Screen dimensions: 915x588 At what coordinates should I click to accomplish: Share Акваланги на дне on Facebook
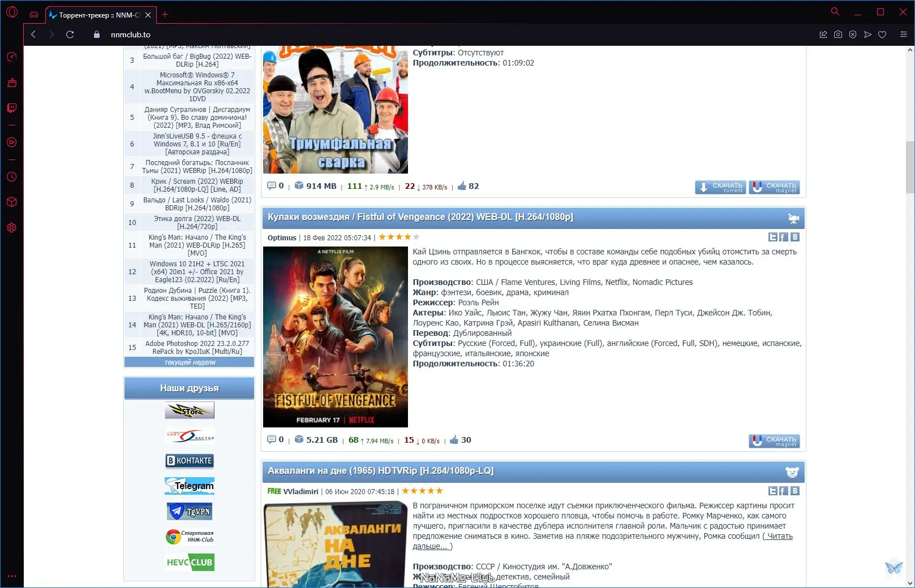784,491
